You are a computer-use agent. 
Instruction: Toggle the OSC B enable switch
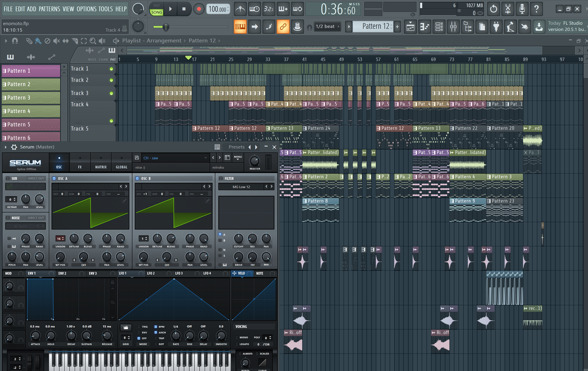coord(138,178)
